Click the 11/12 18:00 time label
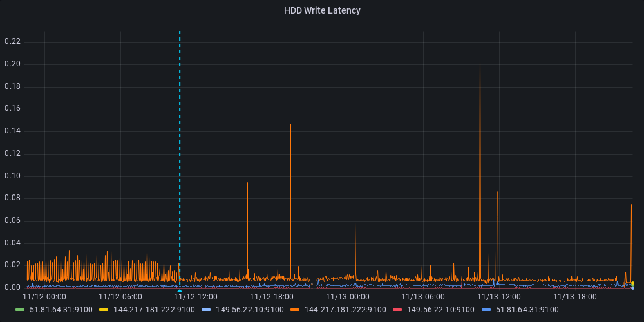The width and height of the screenshot is (644, 322). tap(272, 296)
